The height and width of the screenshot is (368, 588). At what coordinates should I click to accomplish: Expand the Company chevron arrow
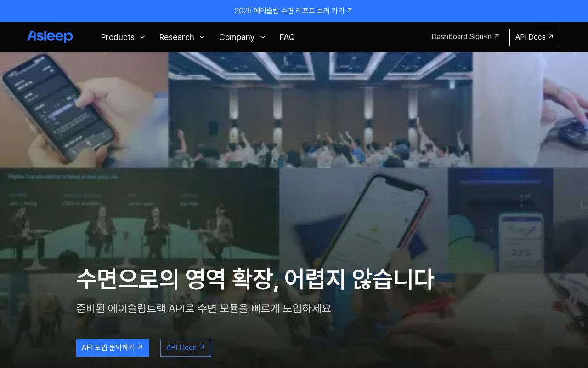[x=263, y=37]
